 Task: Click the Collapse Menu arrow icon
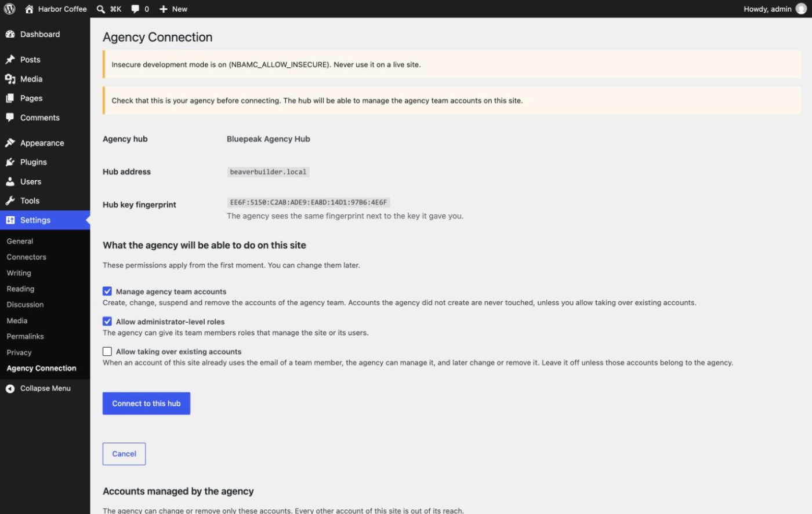[x=10, y=388]
